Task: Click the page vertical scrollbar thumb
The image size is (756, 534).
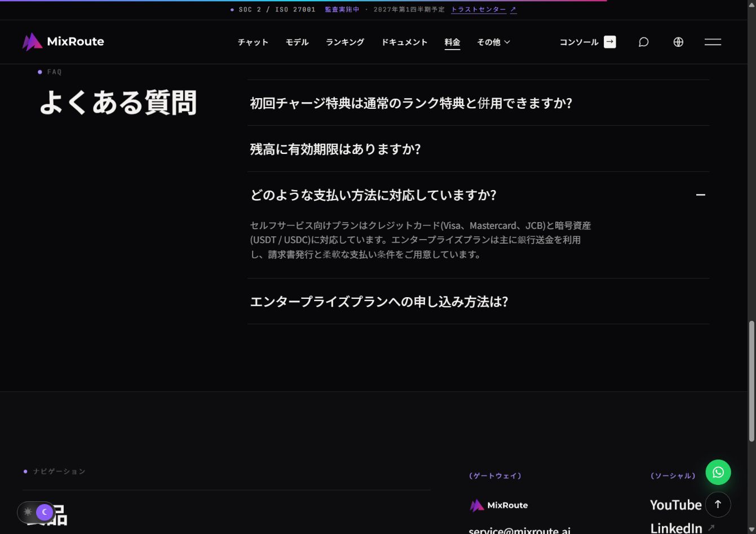Action: pyautogui.click(x=751, y=381)
